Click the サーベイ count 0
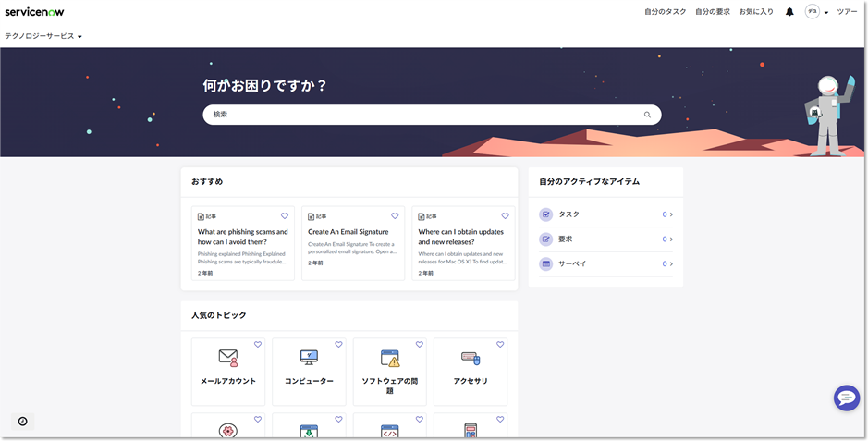 (x=665, y=263)
